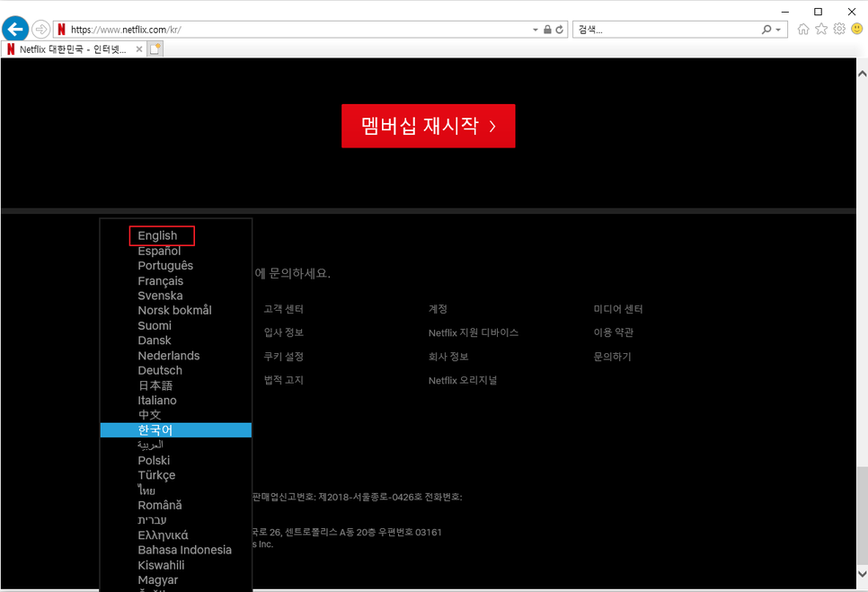Click the browser forward arrow button
868x592 pixels.
pyautogui.click(x=41, y=30)
